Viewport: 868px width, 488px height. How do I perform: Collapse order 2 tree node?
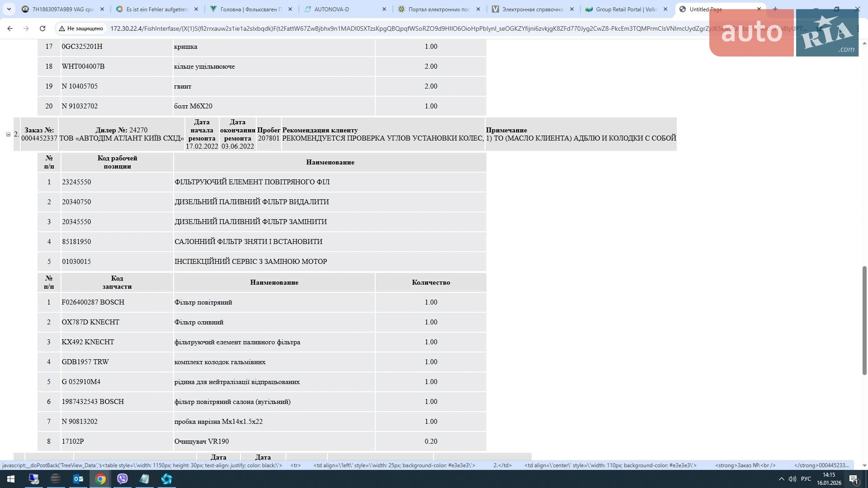tap(8, 134)
